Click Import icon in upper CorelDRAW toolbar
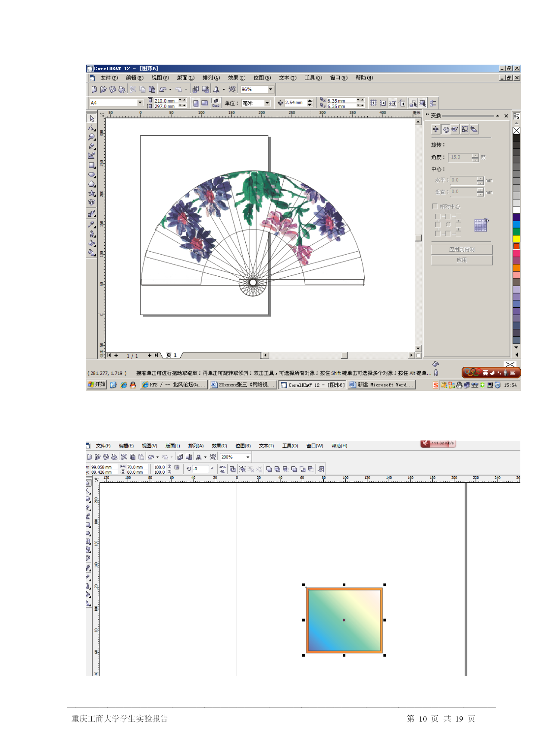Image resolution: width=535 pixels, height=756 pixels. pos(196,89)
